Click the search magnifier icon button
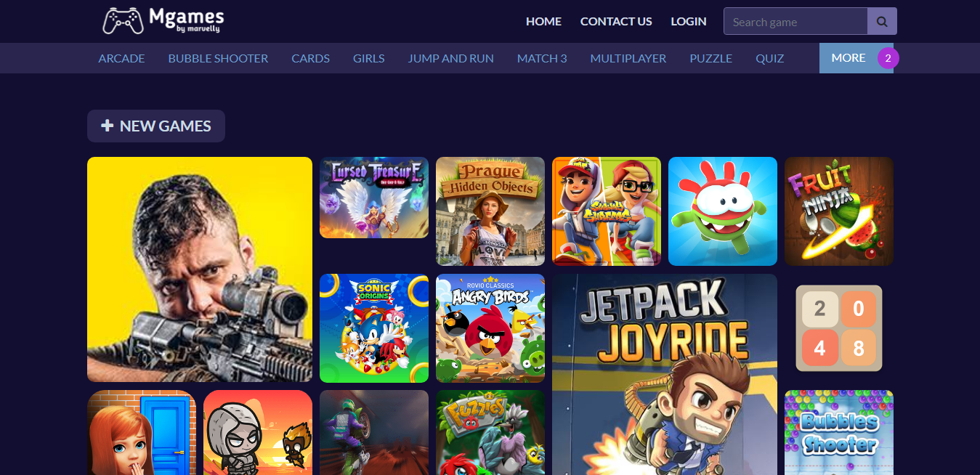Viewport: 980px width, 475px height. (882, 22)
